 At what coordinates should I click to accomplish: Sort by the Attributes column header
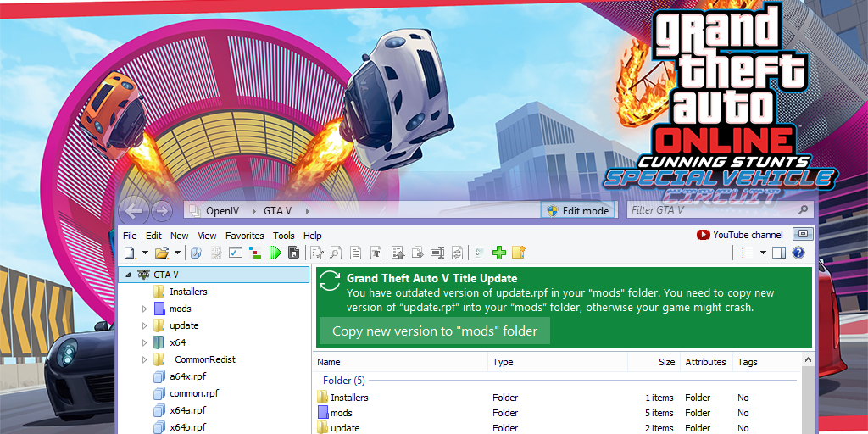706,362
